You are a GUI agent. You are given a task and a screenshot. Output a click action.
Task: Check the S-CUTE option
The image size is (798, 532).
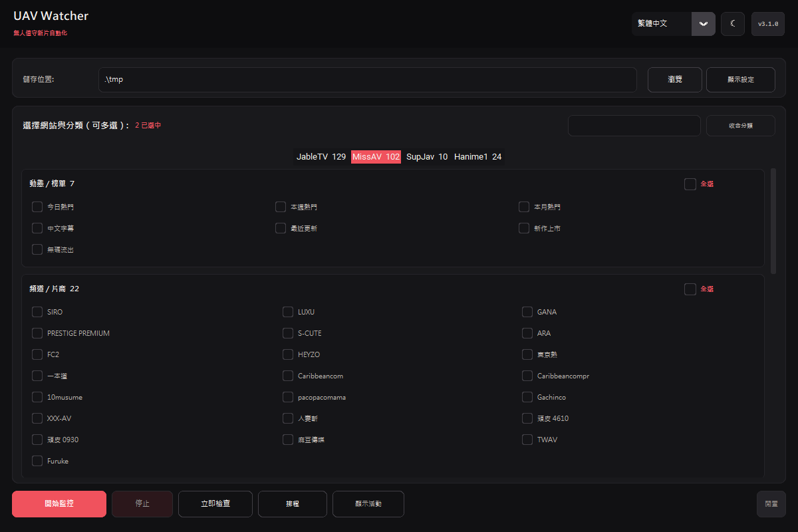(288, 333)
